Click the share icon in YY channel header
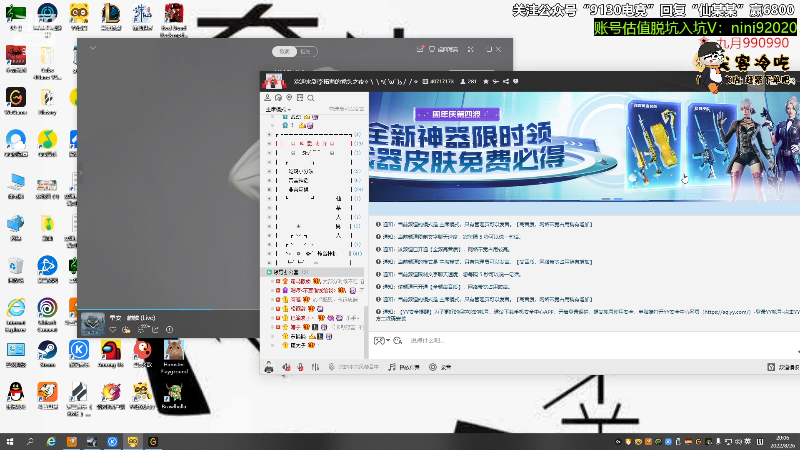Image resolution: width=800 pixels, height=450 pixels. 506,81
